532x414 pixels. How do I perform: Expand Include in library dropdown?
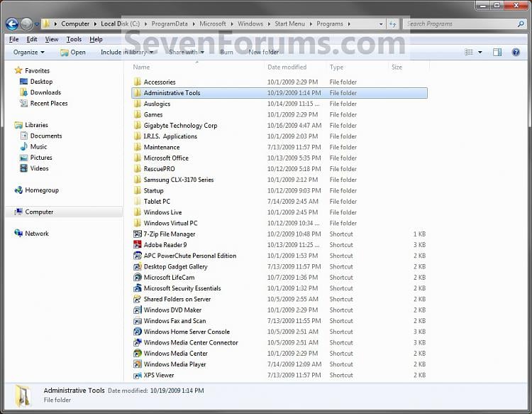click(x=127, y=52)
